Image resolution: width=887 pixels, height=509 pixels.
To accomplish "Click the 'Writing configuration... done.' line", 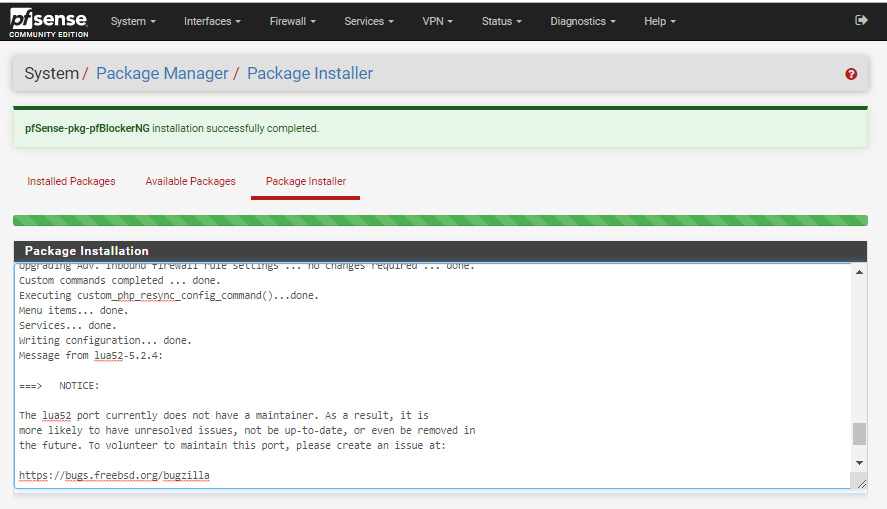I will pyautogui.click(x=105, y=340).
